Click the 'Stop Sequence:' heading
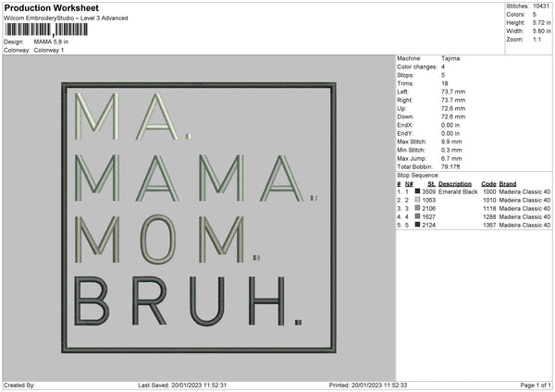The height and width of the screenshot is (392, 555). (x=418, y=176)
